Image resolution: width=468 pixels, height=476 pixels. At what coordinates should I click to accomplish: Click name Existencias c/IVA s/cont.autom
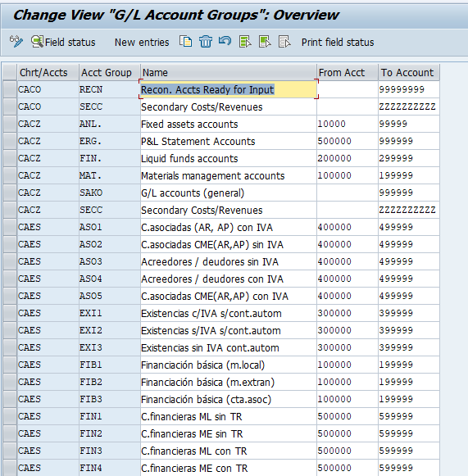click(x=229, y=313)
